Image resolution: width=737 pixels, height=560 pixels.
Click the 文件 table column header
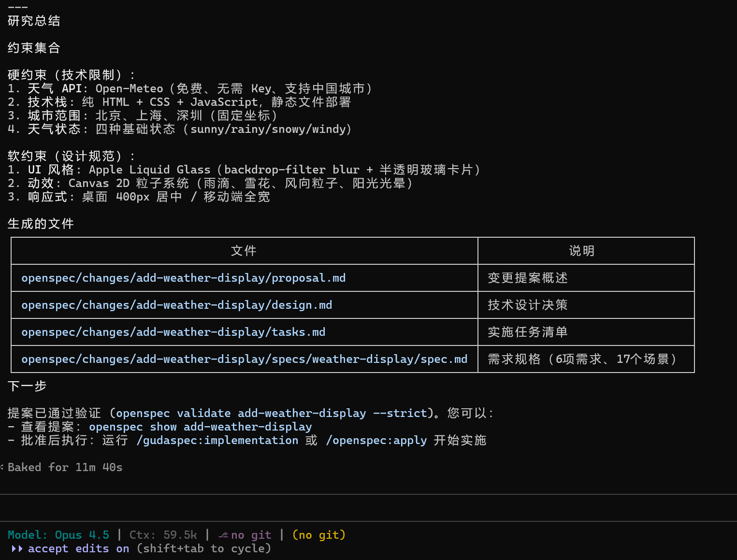[x=244, y=251]
